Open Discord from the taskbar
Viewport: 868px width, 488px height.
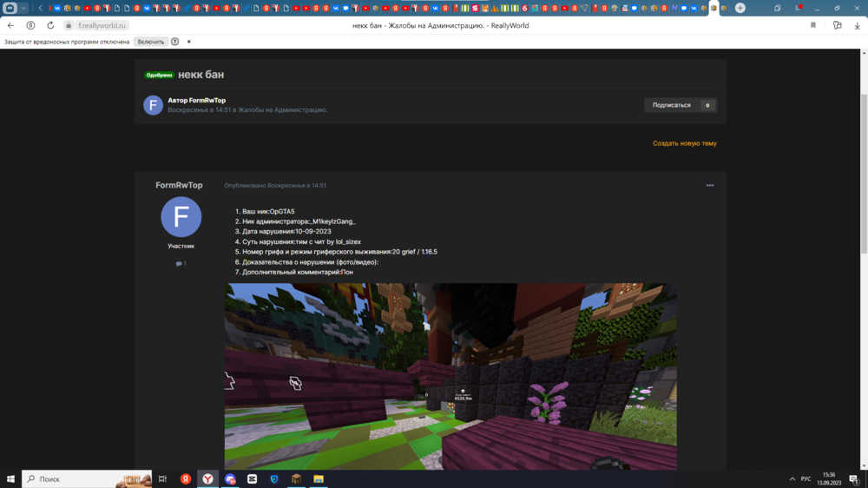click(230, 479)
